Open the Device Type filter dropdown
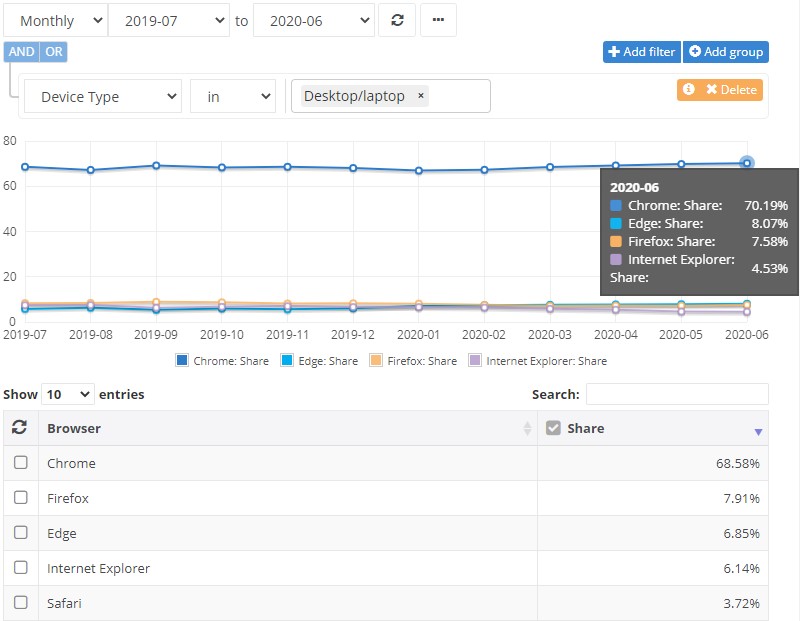This screenshot has height=621, width=800. click(102, 97)
